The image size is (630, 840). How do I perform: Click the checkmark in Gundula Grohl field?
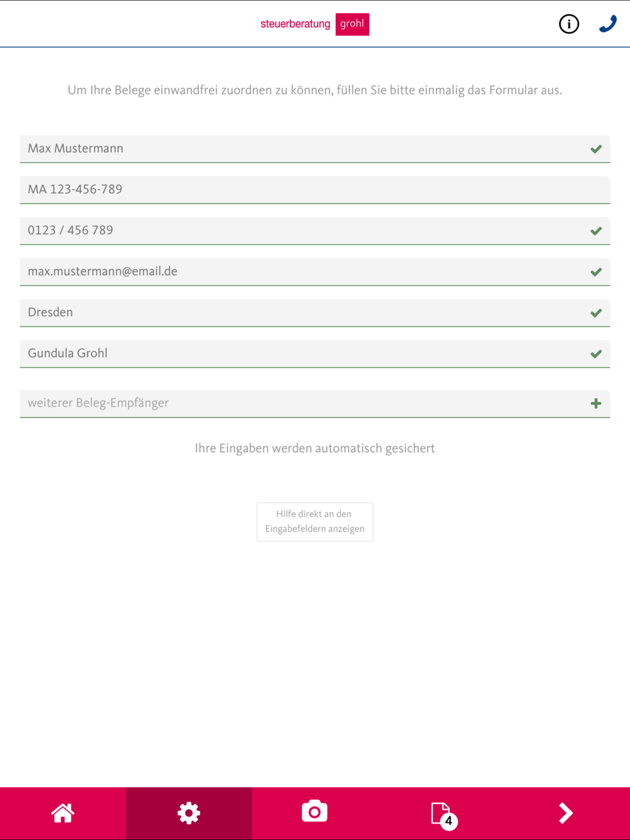point(596,354)
